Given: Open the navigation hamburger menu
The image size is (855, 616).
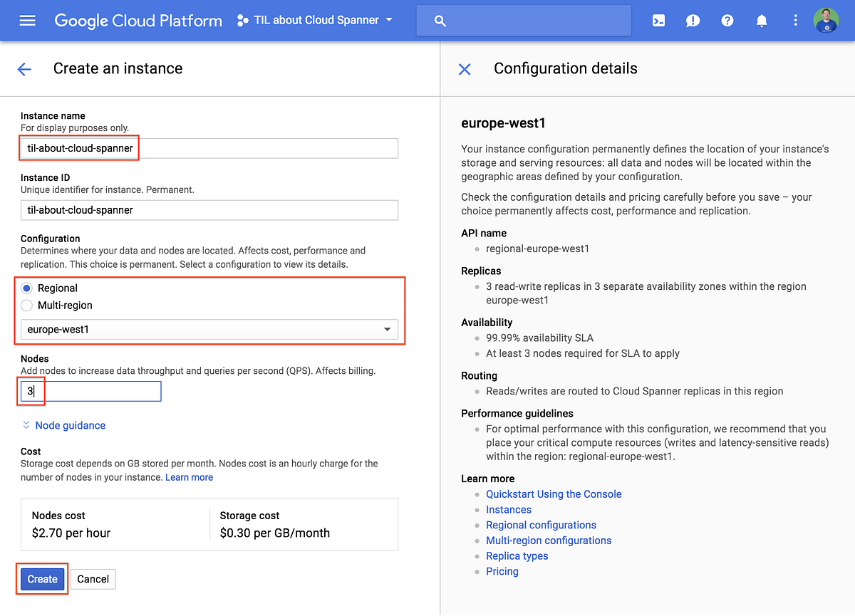Looking at the screenshot, I should pos(27,20).
